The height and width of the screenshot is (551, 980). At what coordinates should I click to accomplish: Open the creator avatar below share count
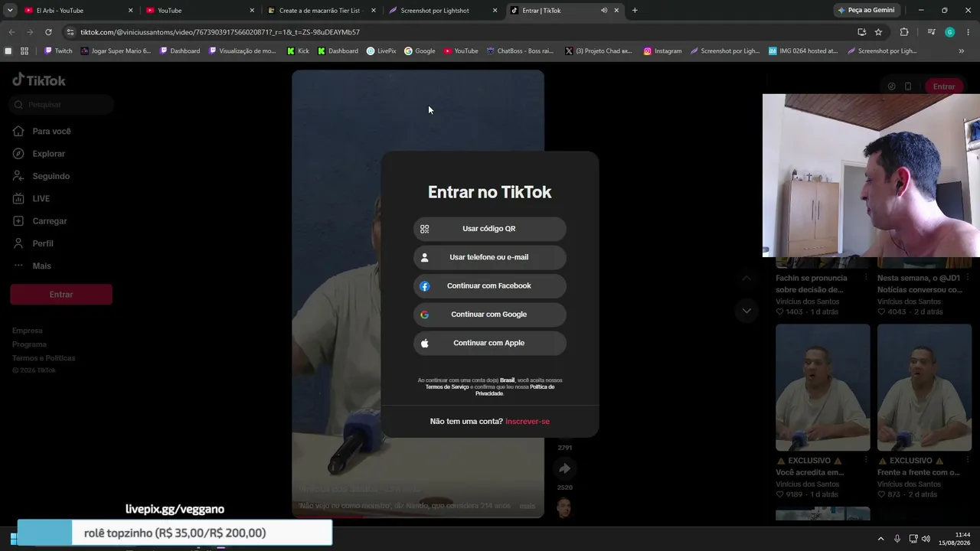click(564, 507)
